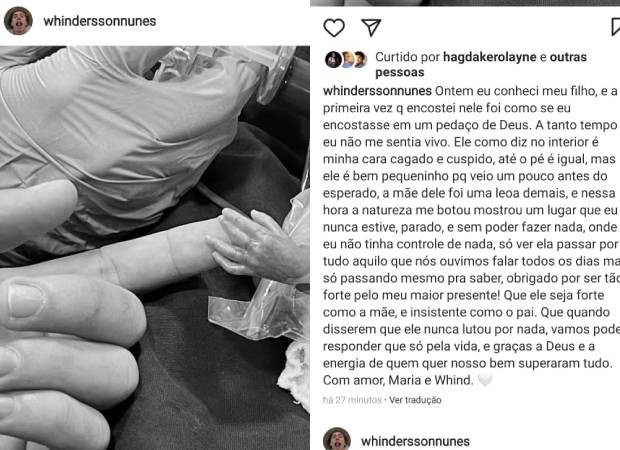This screenshot has width=620, height=450.
Task: Tap the first liker avatar beside Curtido por
Action: point(333,59)
